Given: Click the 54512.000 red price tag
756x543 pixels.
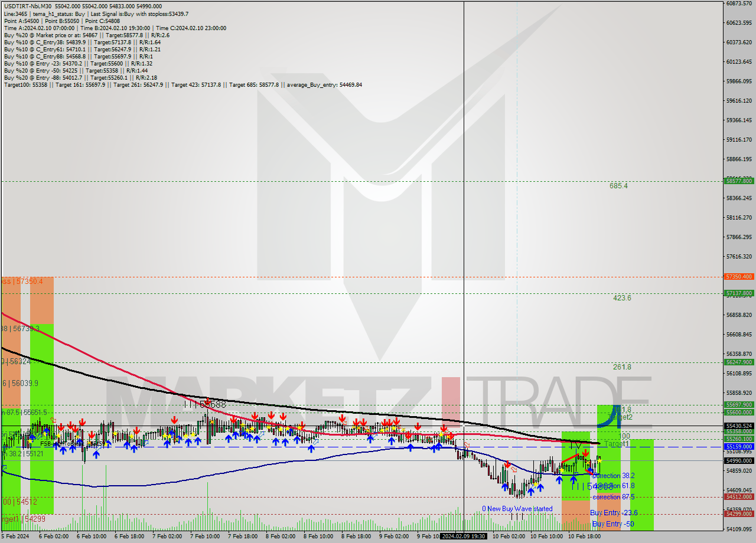Looking at the screenshot, I should [x=738, y=496].
